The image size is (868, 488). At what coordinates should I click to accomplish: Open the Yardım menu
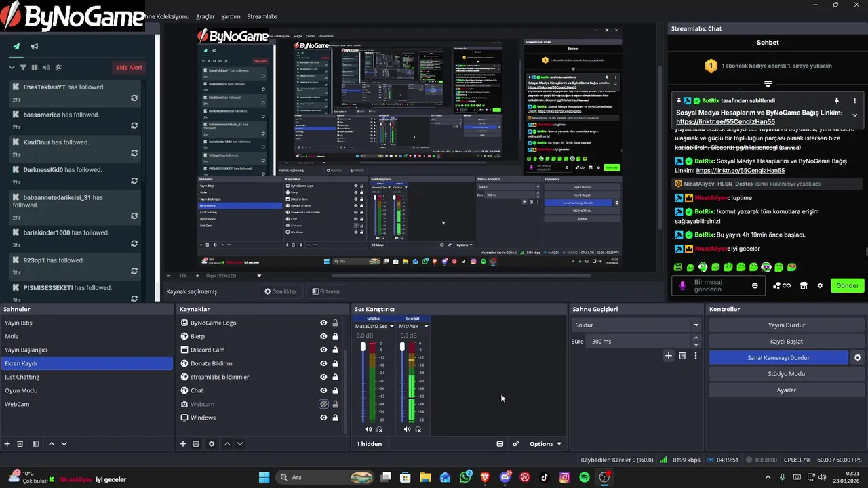(x=231, y=16)
